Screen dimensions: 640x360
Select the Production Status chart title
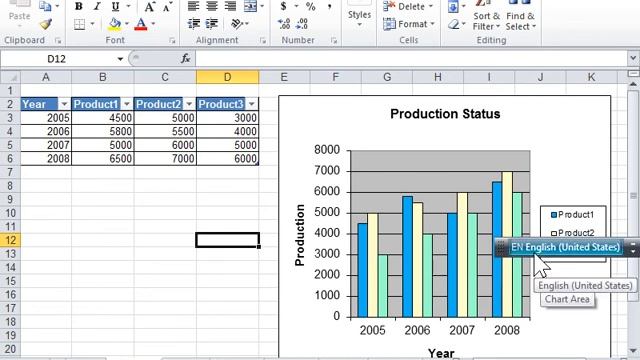coord(445,114)
